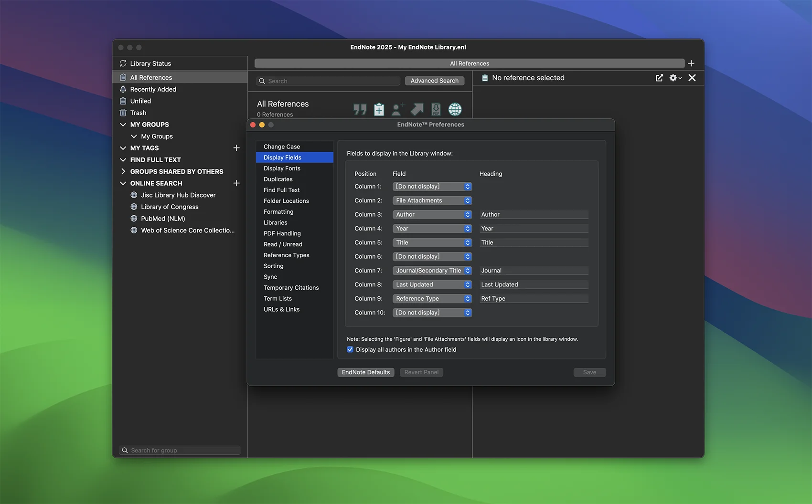Add a new tag with MY TAGS plus
The height and width of the screenshot is (504, 812).
coord(236,148)
